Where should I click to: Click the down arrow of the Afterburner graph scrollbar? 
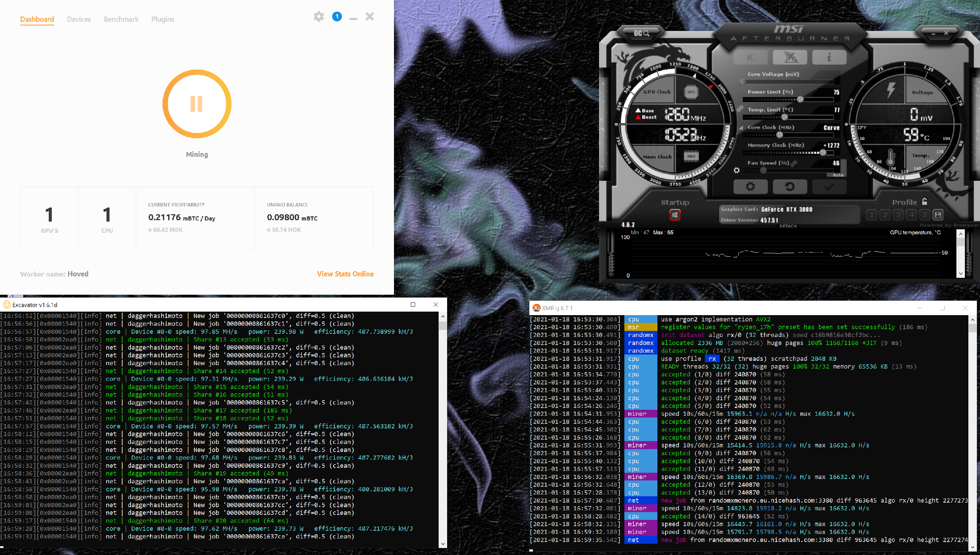point(960,273)
